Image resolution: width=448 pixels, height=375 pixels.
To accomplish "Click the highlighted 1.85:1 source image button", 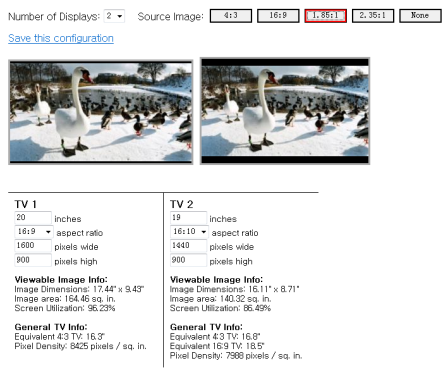I will [x=325, y=16].
